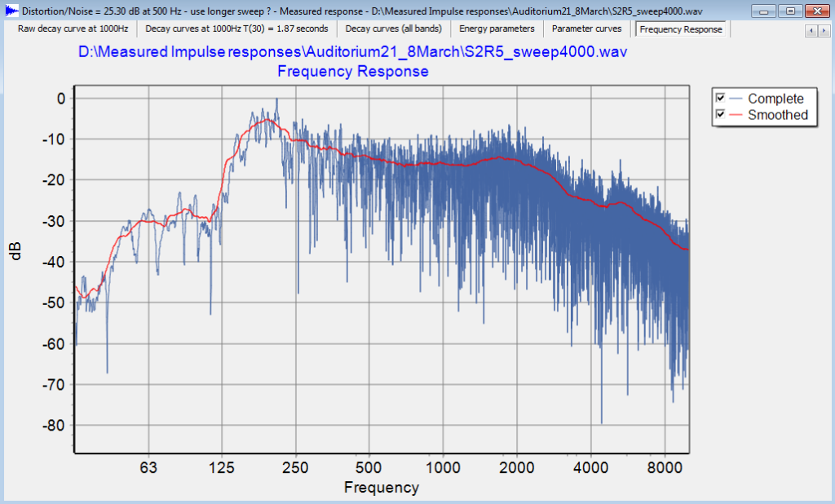Screen dimensions: 835x504
Task: Click the 63 tick label on frequency axis
Action: (148, 468)
